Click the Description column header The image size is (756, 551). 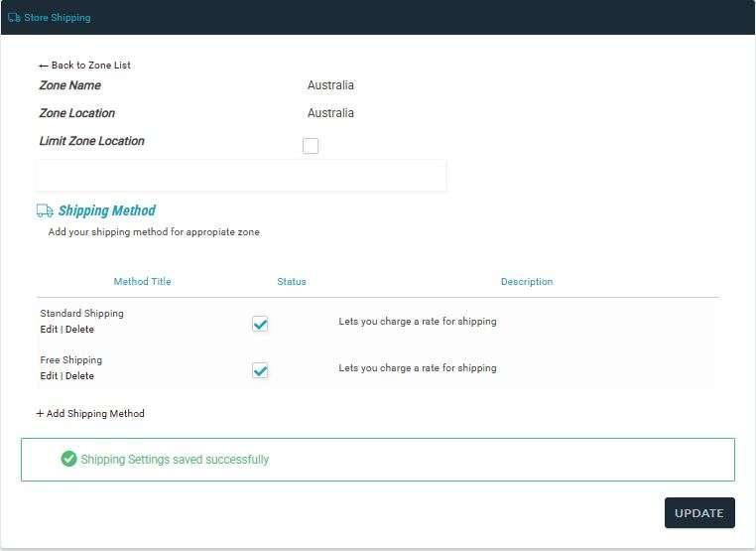coord(526,282)
